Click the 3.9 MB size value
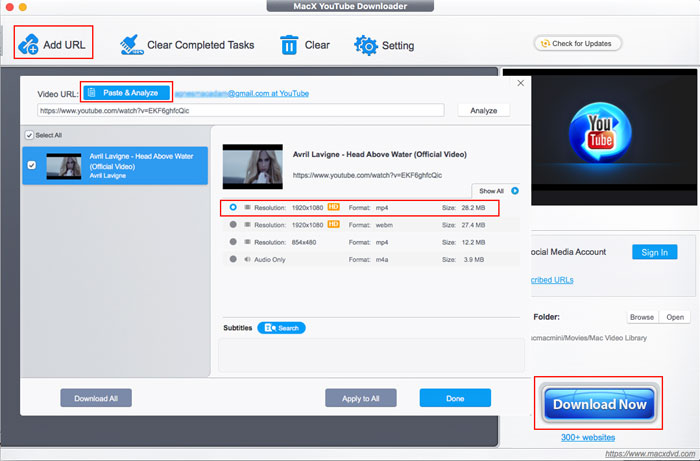The height and width of the screenshot is (461, 700). 474,259
